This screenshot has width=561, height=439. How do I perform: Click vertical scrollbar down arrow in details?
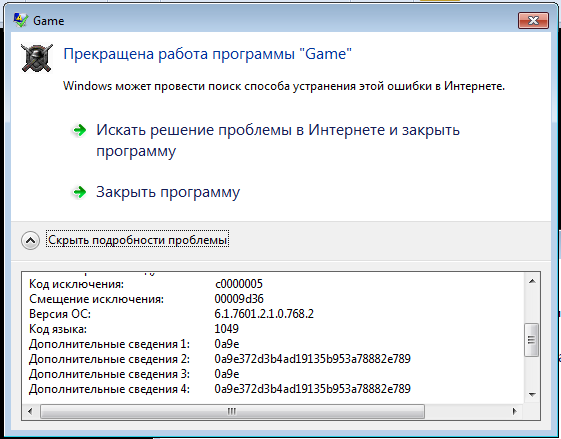[x=532, y=395]
